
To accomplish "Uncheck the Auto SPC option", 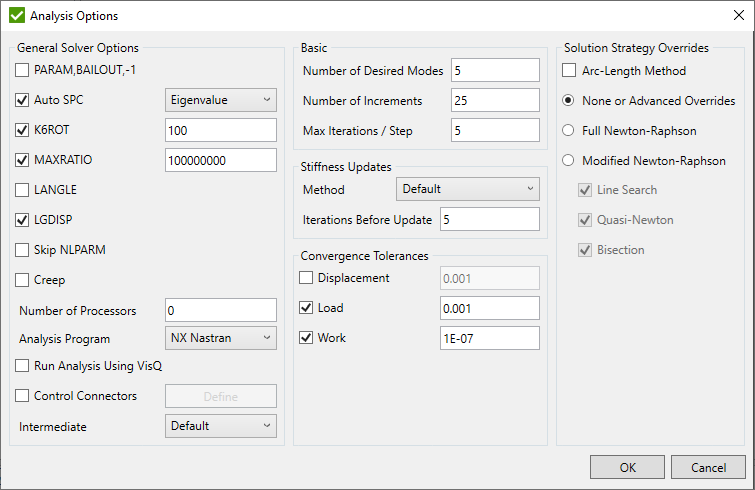I will [24, 100].
